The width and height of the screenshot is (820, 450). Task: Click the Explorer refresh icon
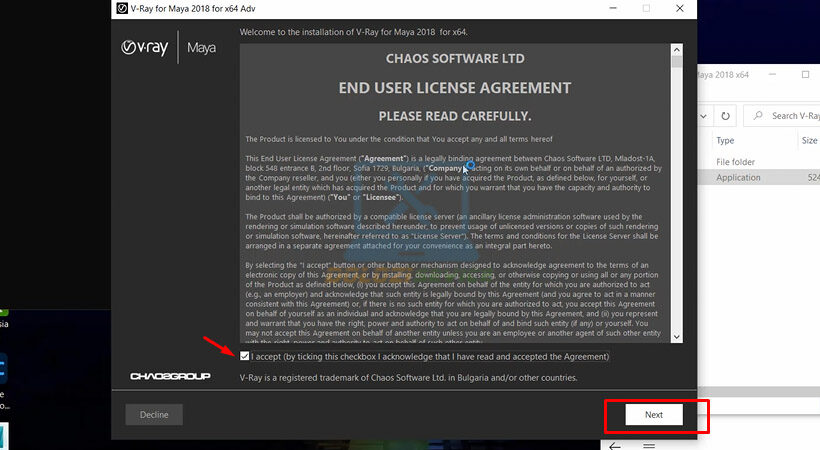tap(726, 116)
